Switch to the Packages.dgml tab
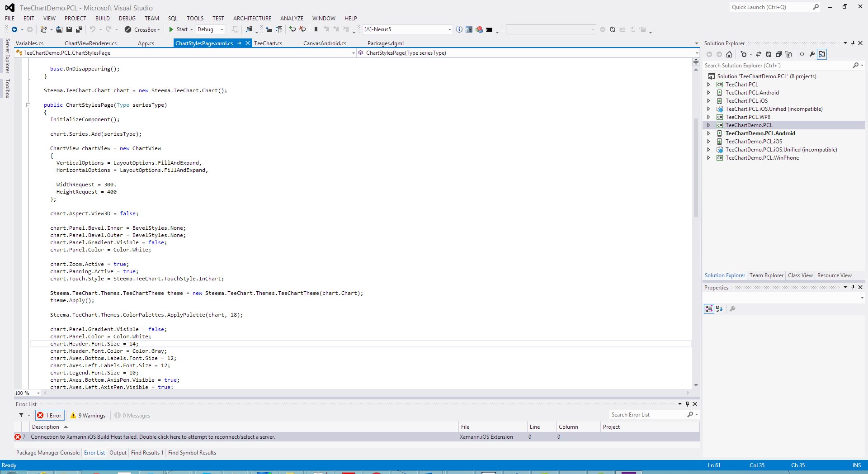Viewport: 868px width, 474px height. 386,43
